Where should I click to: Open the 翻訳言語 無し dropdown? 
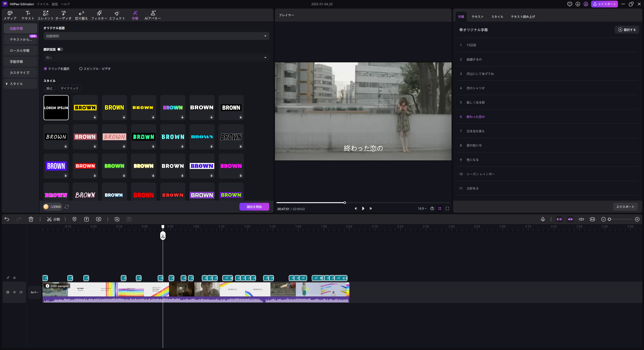click(x=156, y=58)
